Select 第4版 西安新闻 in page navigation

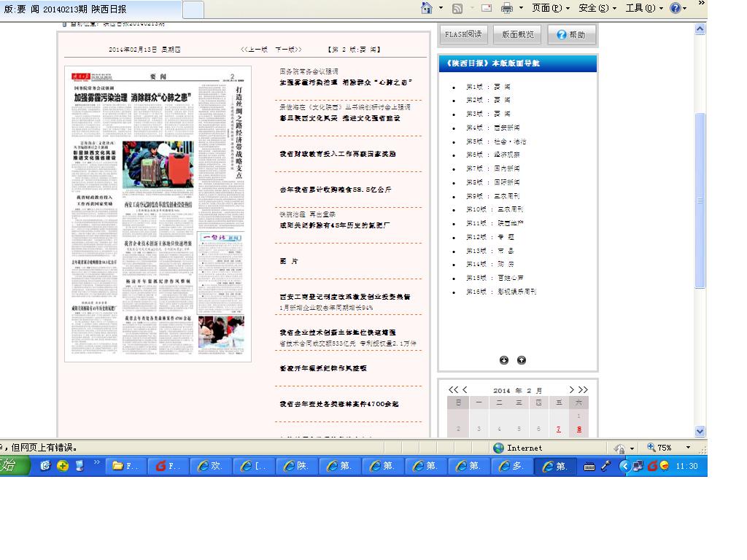click(493, 128)
